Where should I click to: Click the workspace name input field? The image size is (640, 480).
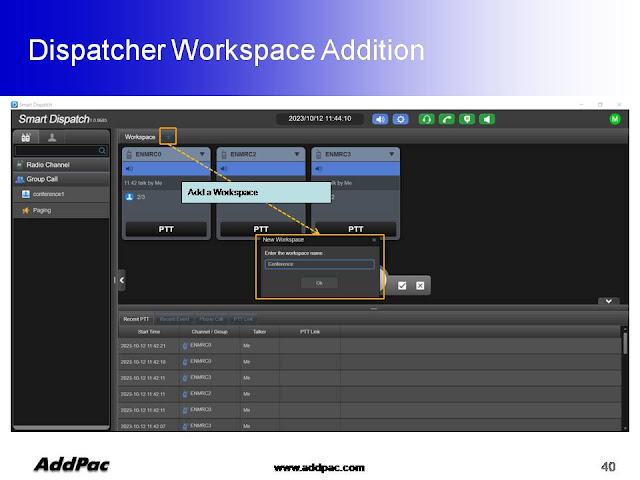click(320, 264)
